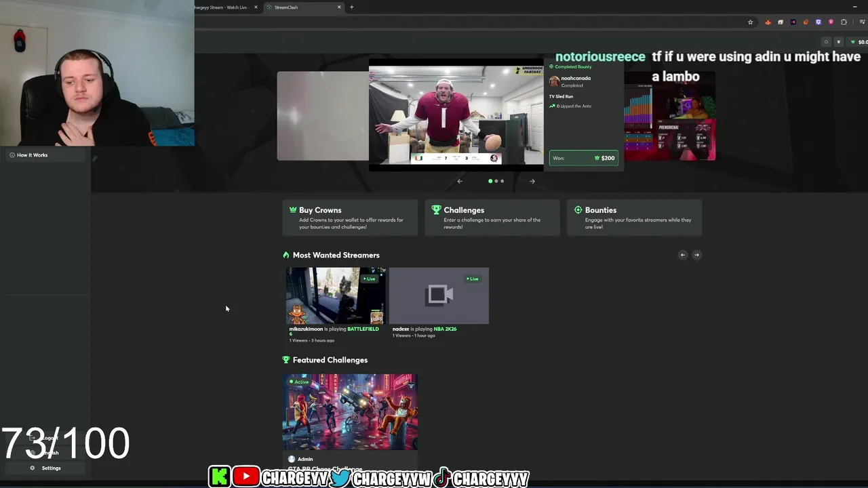Image resolution: width=868 pixels, height=488 pixels.
Task: Click the NBA 2K26 game link
Action: [445, 329]
